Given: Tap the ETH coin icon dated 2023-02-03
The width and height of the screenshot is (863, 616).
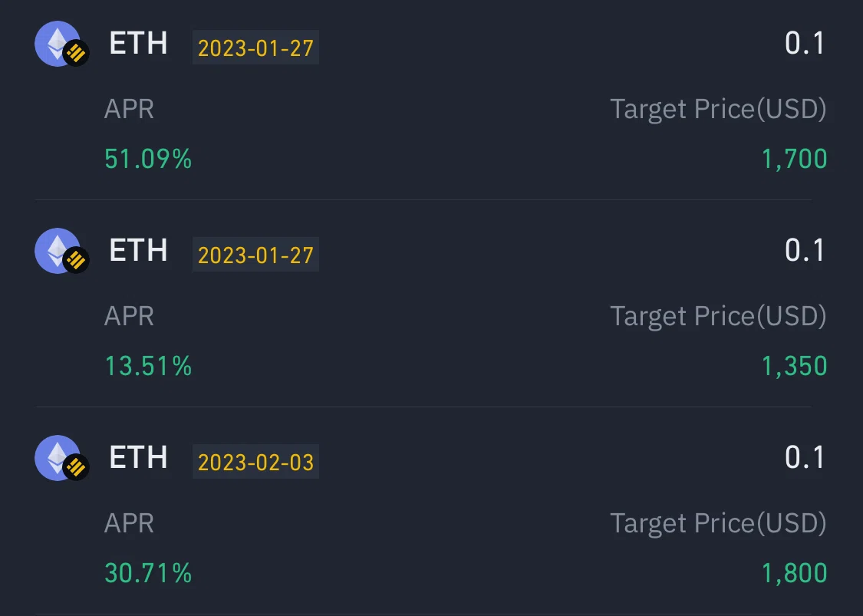Looking at the screenshot, I should tap(61, 458).
